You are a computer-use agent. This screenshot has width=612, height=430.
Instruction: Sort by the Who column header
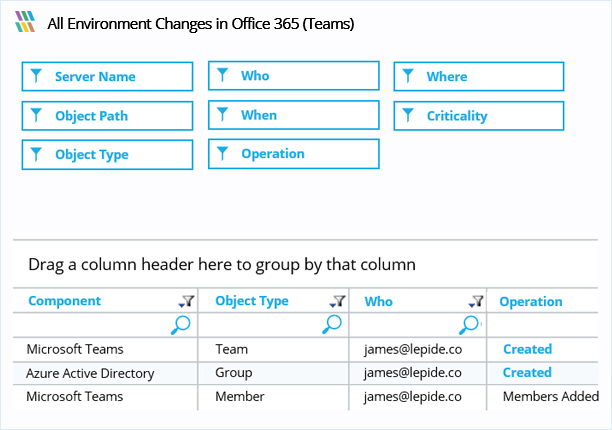click(379, 302)
